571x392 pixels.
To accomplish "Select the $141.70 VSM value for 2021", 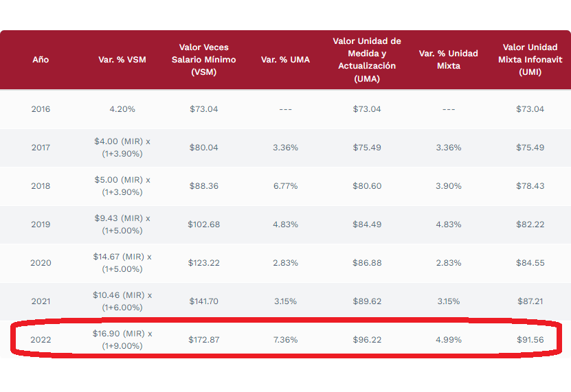I will pos(203,301).
